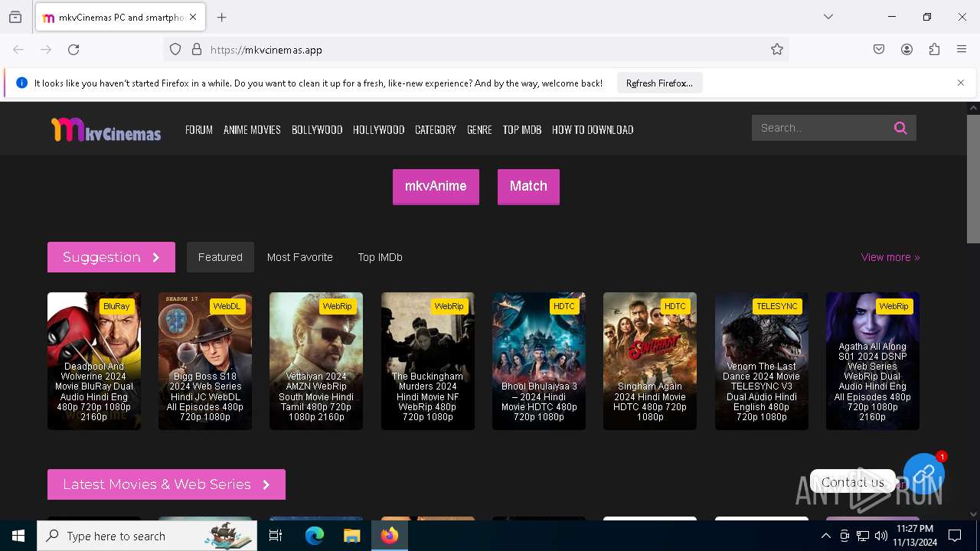Viewport: 980px width, 551px height.
Task: Click the Suggestion heading arrow
Action: pos(155,257)
